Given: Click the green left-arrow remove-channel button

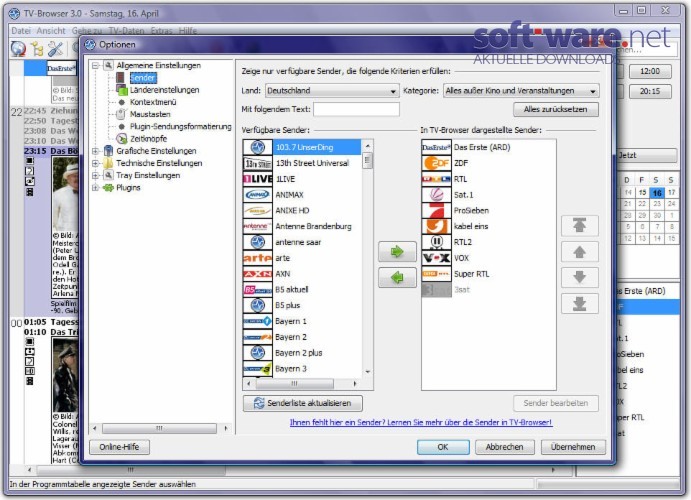Looking at the screenshot, I should pyautogui.click(x=397, y=278).
